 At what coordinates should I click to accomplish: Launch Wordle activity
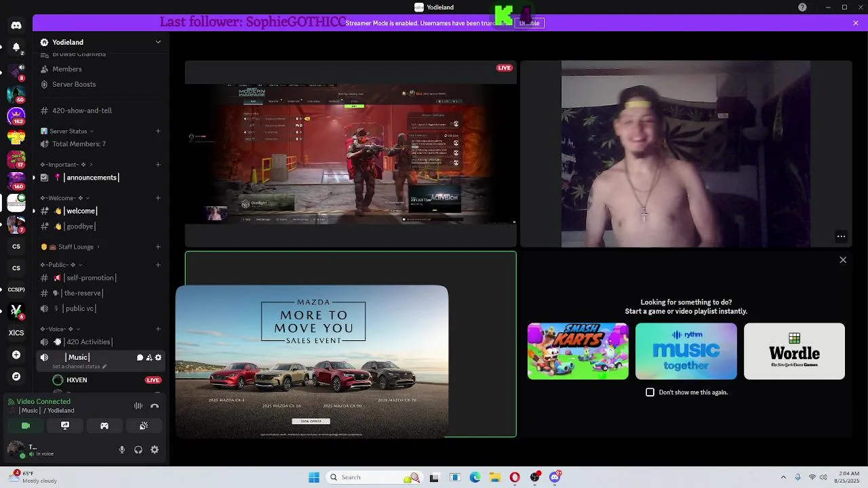[794, 351]
